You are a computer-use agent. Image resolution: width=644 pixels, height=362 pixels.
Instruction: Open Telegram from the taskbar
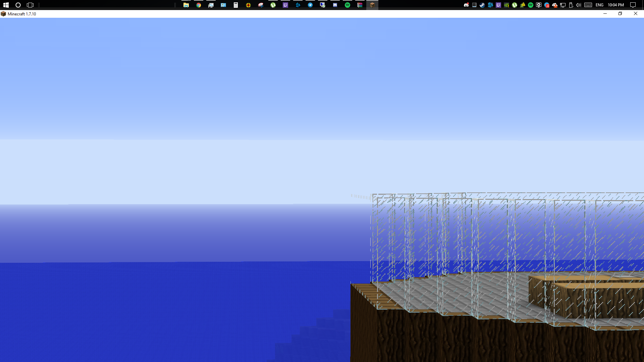[x=310, y=5]
